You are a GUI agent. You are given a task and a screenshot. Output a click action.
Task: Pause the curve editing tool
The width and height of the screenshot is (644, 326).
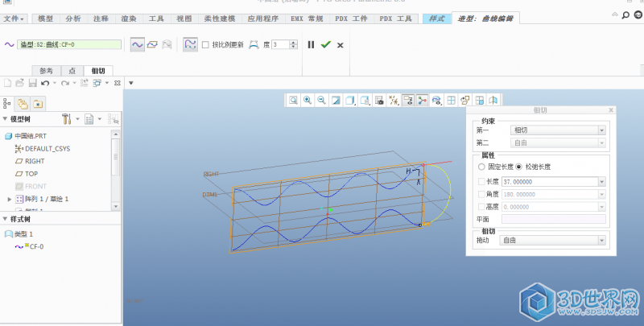coord(311,45)
